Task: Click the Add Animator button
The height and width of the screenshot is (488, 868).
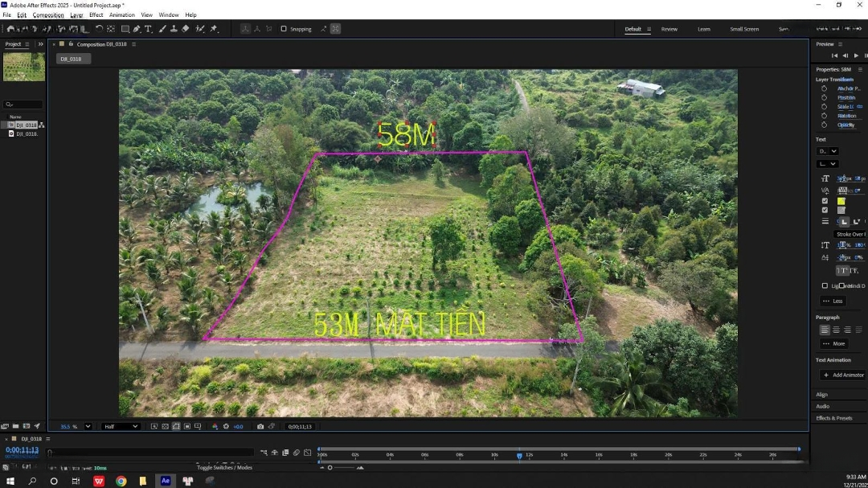Action: pos(842,375)
